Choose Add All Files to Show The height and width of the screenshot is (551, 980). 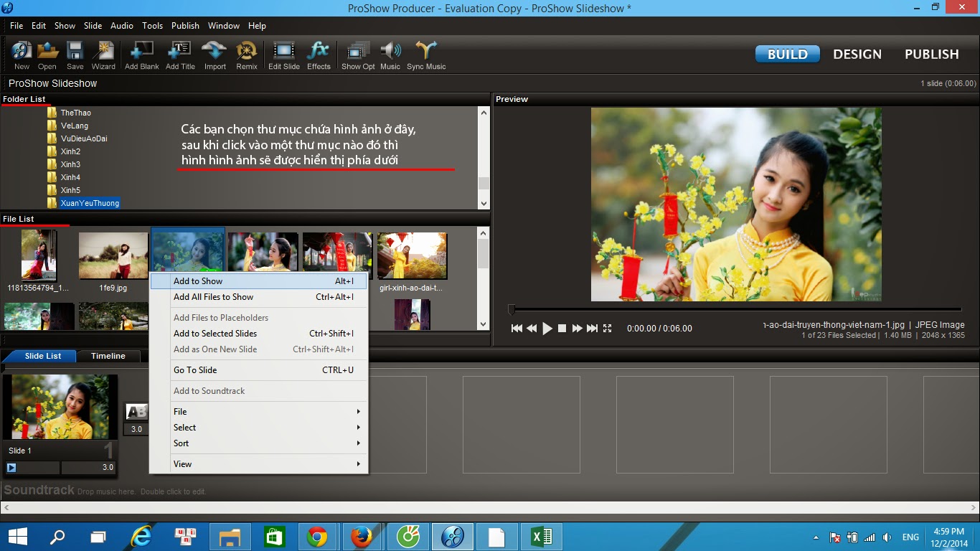pyautogui.click(x=258, y=297)
